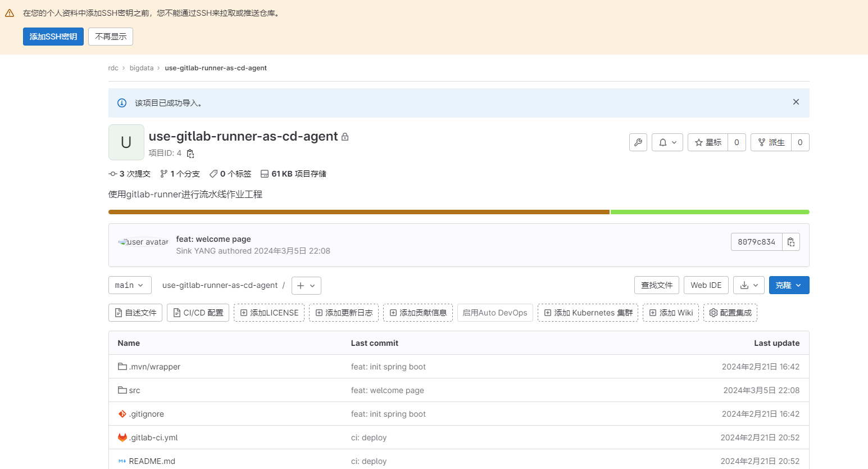
Task: Click the folder icon beside src
Action: tap(122, 390)
